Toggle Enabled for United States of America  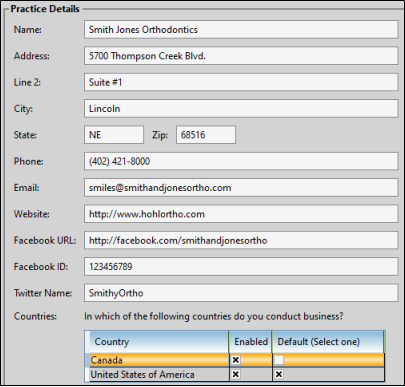236,374
